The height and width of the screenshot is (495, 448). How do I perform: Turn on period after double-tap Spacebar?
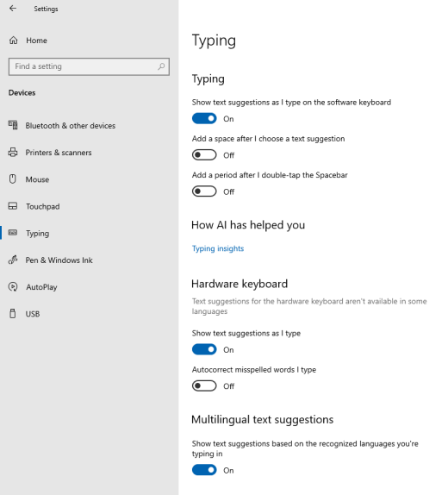pos(204,191)
